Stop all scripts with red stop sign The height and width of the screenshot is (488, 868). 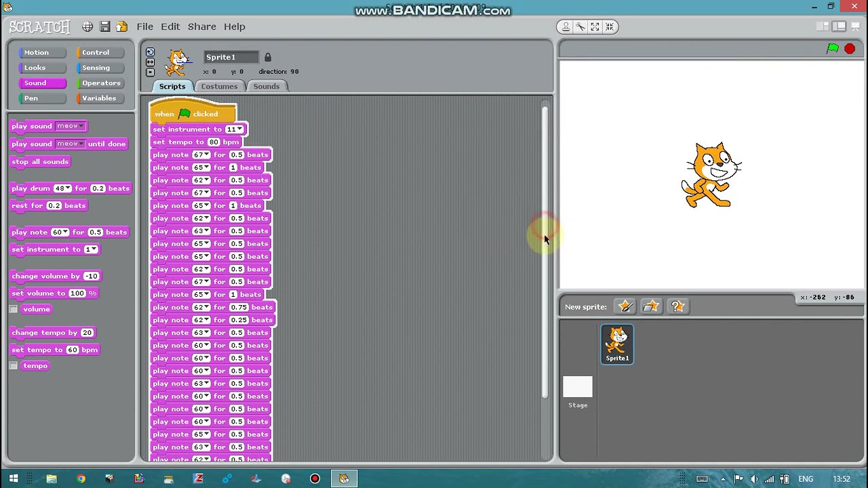[x=850, y=49]
